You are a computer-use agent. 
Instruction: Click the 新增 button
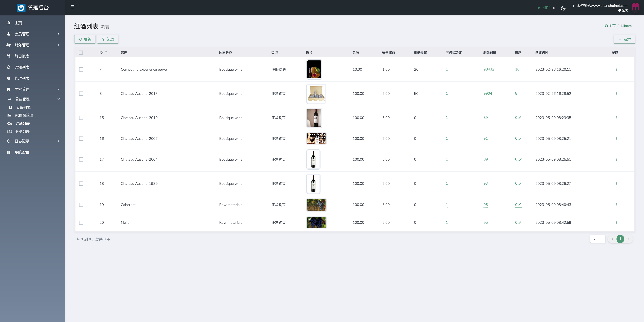[x=624, y=39]
